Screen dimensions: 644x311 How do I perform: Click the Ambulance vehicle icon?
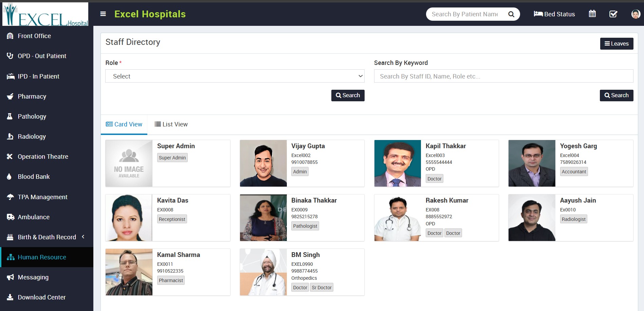pyautogui.click(x=11, y=217)
